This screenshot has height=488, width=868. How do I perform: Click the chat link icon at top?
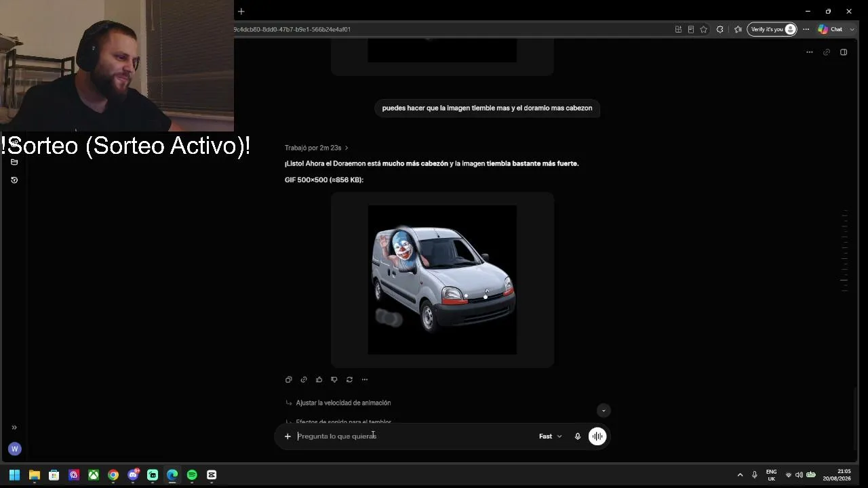click(x=827, y=52)
